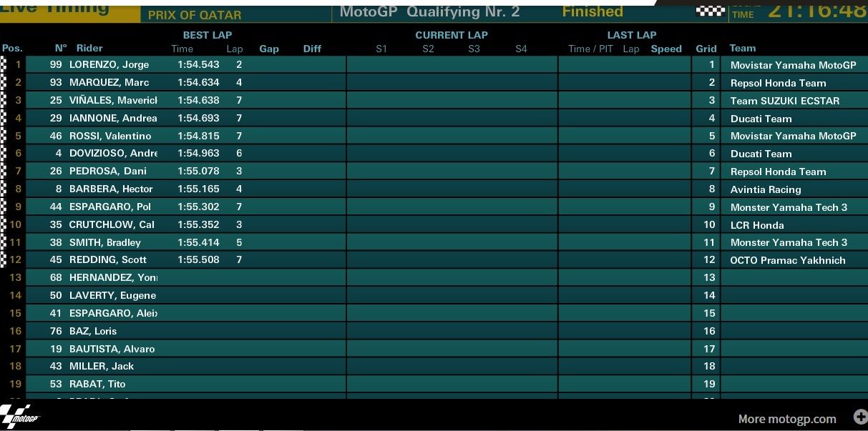Select rider HERNANDEZ, Yonny
This screenshot has height=431, width=868.
pyautogui.click(x=113, y=278)
